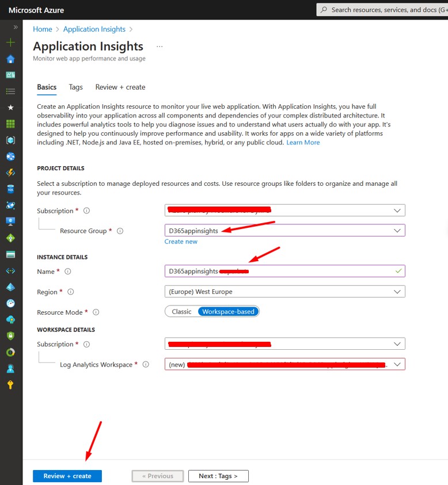Open the Help and support person icon
Viewport: 448px width, 485px height.
click(x=10, y=368)
